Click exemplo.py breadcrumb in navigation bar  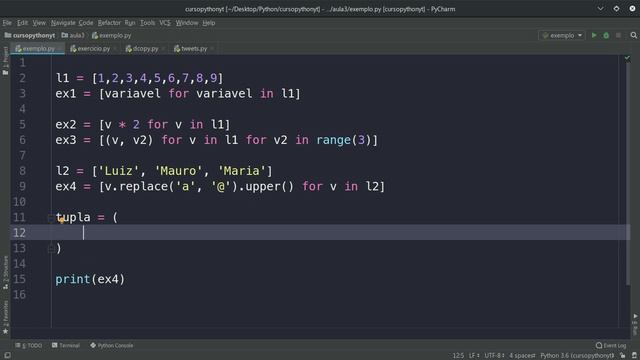point(111,36)
